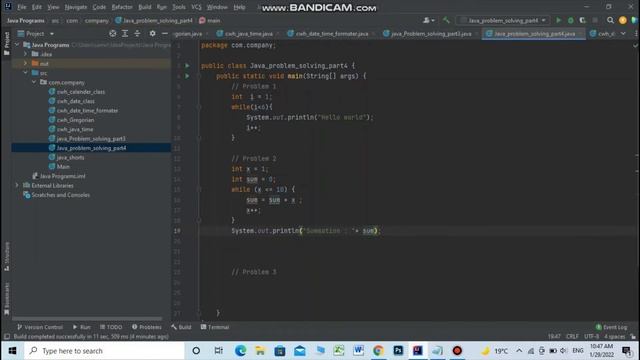
Task: Click the UTF-8 encoding in status bar
Action: [x=591, y=336]
